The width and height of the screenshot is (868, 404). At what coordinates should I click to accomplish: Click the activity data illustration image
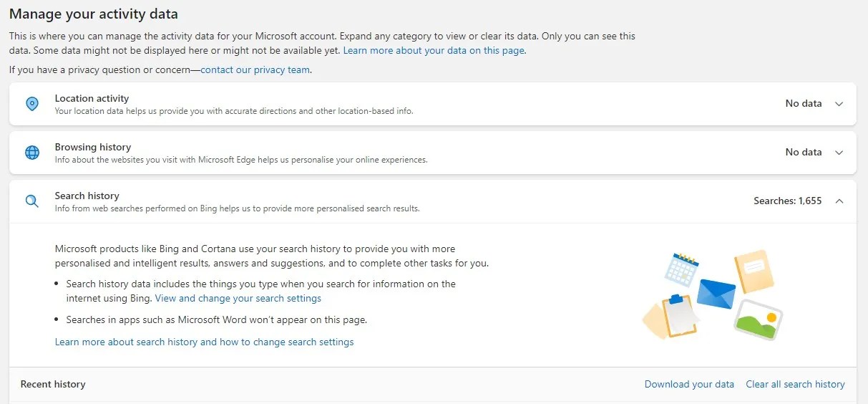(713, 294)
